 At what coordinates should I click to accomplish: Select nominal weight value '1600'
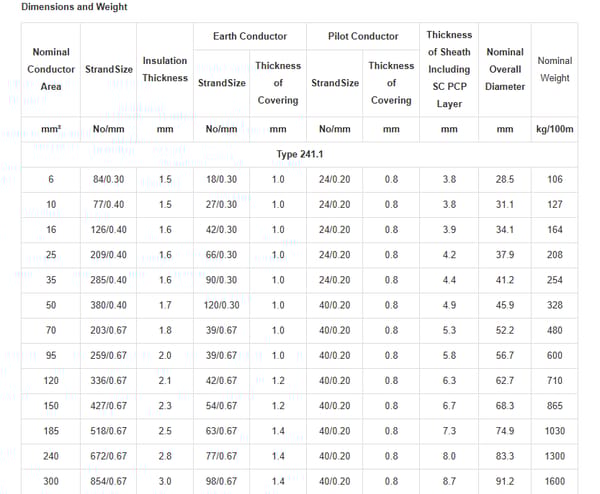pos(555,482)
